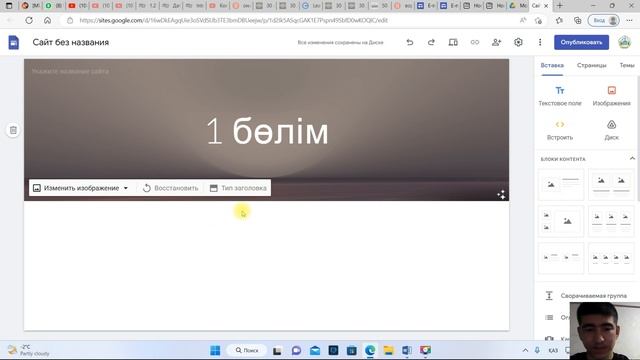Open the Edge settings ellipsis menu
The image size is (640, 360).
point(630,20)
